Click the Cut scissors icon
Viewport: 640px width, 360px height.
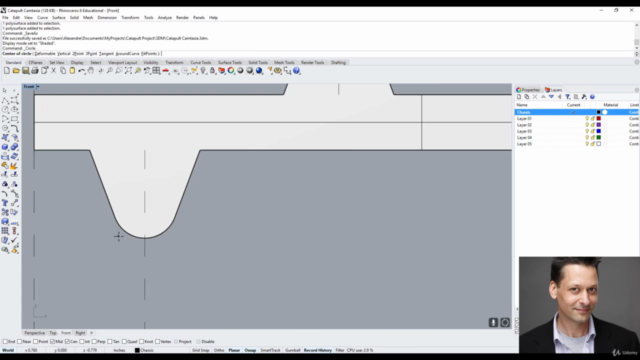[x=53, y=71]
